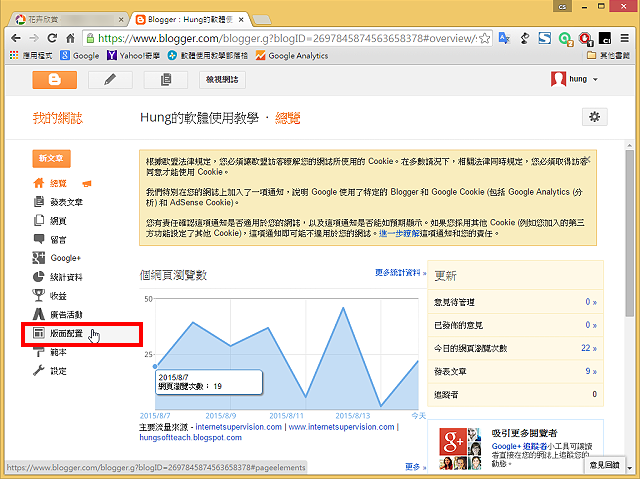Click 已發佈的意見 count 0 link
Image resolution: width=642 pixels, height=483 pixels.
590,325
